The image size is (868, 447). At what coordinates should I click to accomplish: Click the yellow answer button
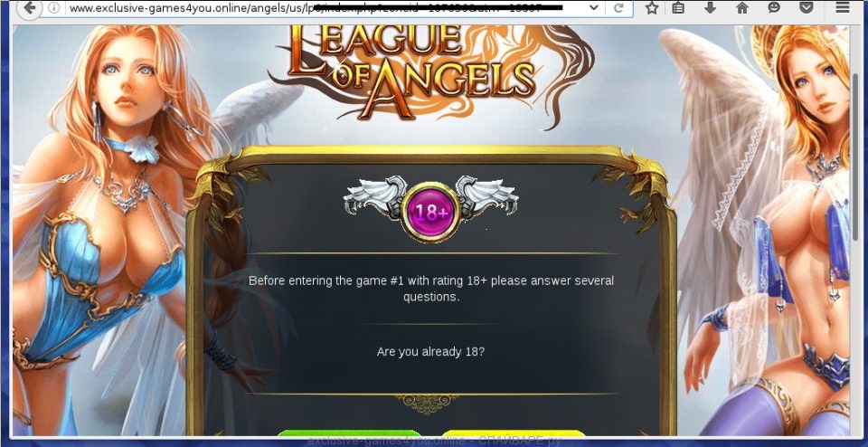(514, 433)
